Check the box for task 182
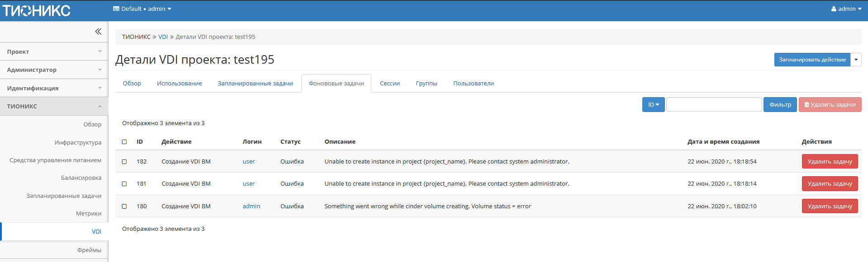 click(124, 162)
